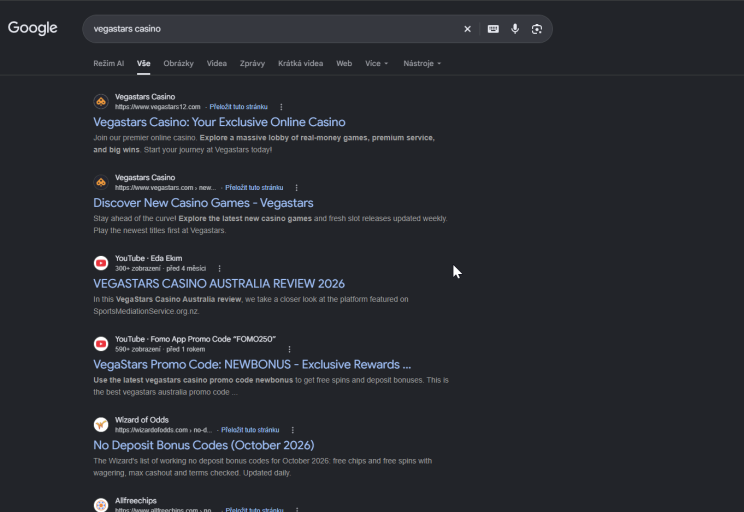Viewport: 744px width, 512px height.
Task: Click Přeložit tuto stránku for the vegastars.com new result
Action: 254,187
